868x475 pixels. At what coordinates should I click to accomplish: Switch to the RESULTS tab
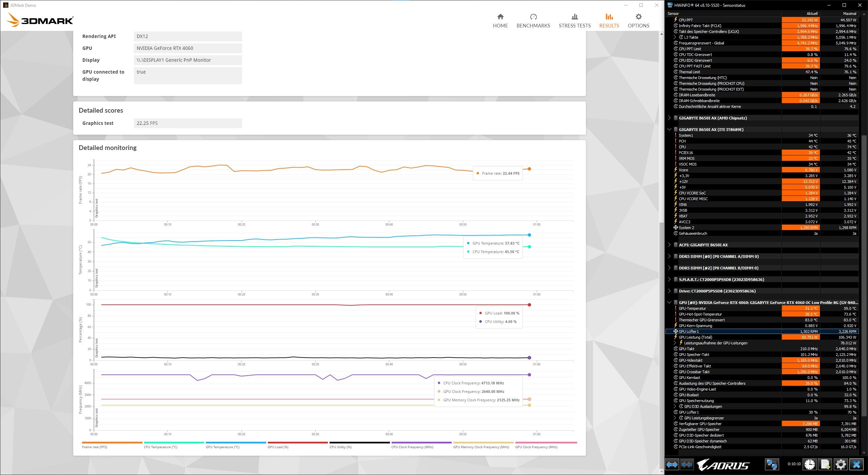point(609,21)
